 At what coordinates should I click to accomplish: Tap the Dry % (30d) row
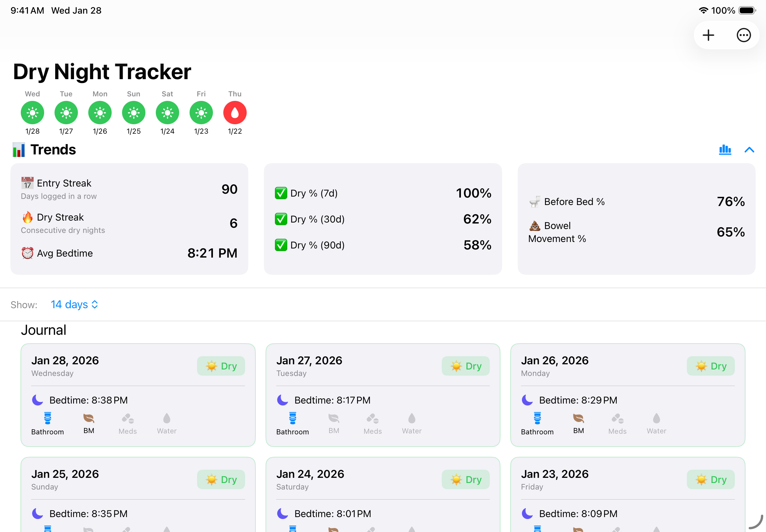pyautogui.click(x=383, y=219)
